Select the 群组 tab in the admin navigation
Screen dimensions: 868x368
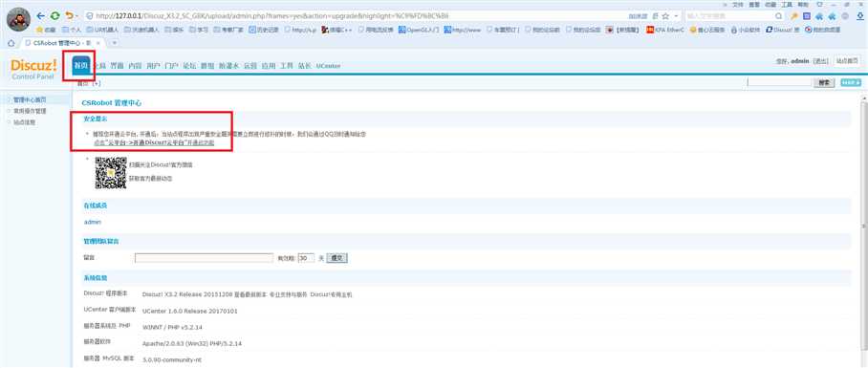tap(207, 66)
